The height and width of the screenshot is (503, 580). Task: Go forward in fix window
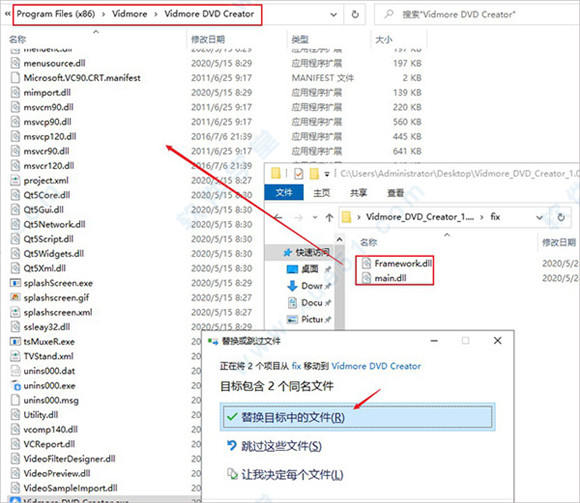click(298, 217)
